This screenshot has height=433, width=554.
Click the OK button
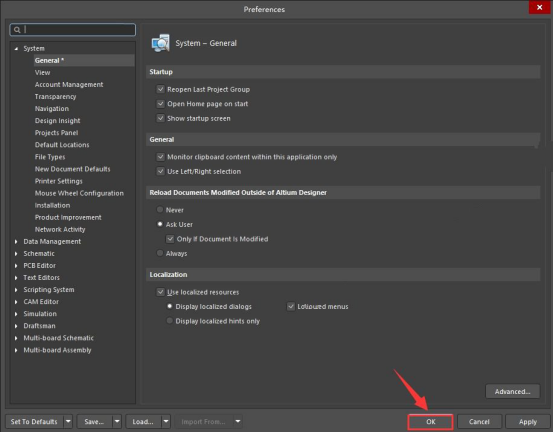(x=430, y=422)
